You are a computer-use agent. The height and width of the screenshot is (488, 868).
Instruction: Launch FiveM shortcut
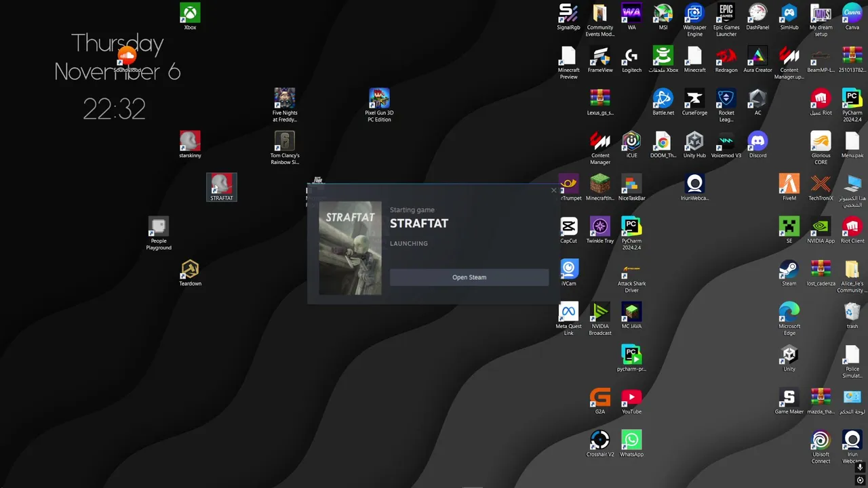(x=789, y=187)
